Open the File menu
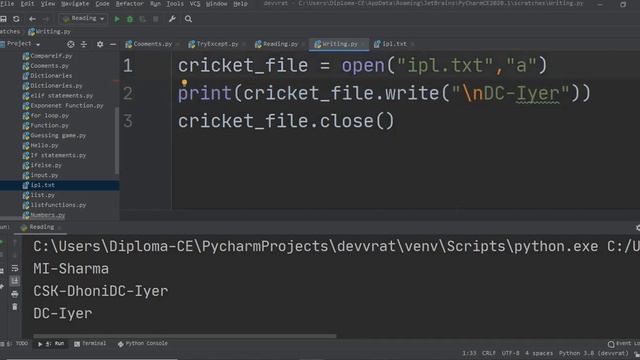The width and height of the screenshot is (640, 360). tap(7, 4)
